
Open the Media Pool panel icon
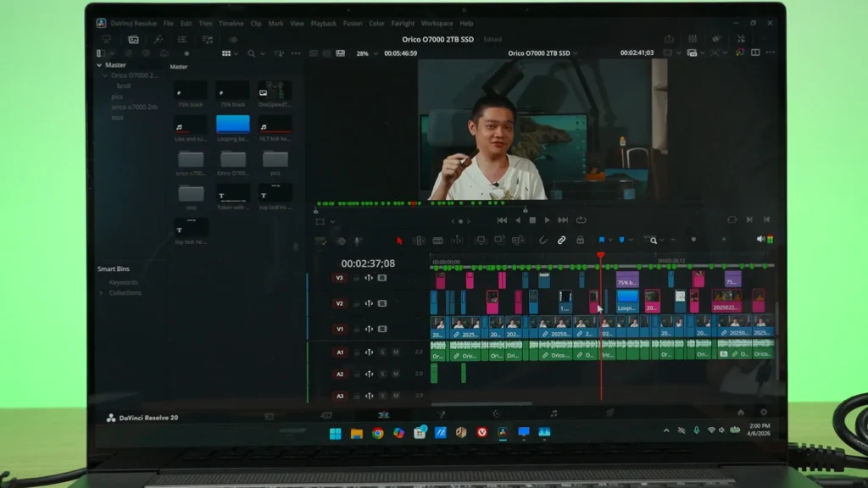(x=133, y=39)
